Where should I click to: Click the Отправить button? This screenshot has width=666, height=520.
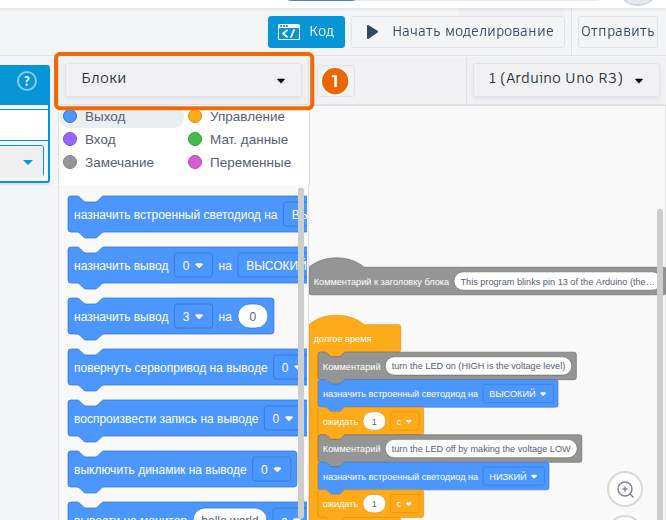pos(618,32)
